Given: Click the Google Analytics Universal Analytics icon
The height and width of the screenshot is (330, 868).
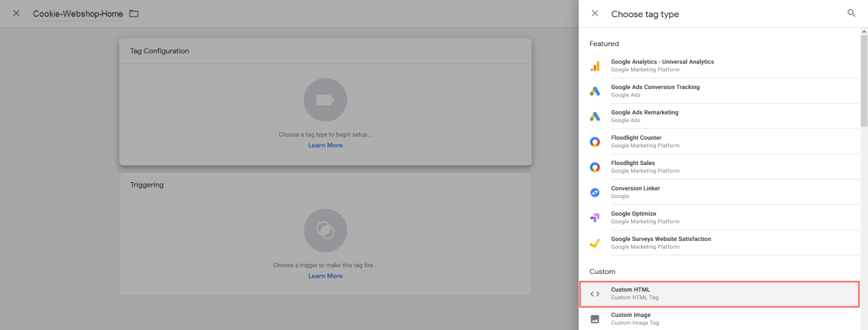Looking at the screenshot, I should click(595, 66).
